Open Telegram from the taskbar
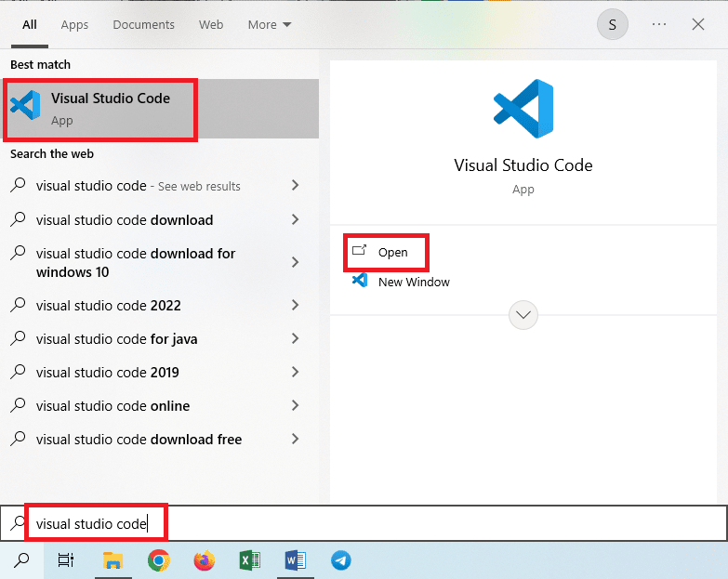The height and width of the screenshot is (579, 728). 341,560
